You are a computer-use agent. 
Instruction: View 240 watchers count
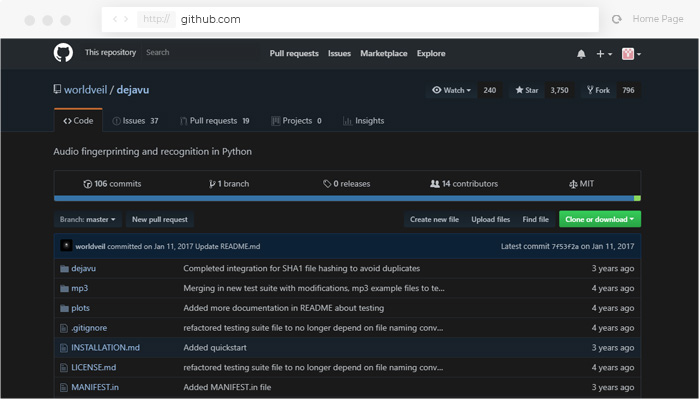coord(490,90)
